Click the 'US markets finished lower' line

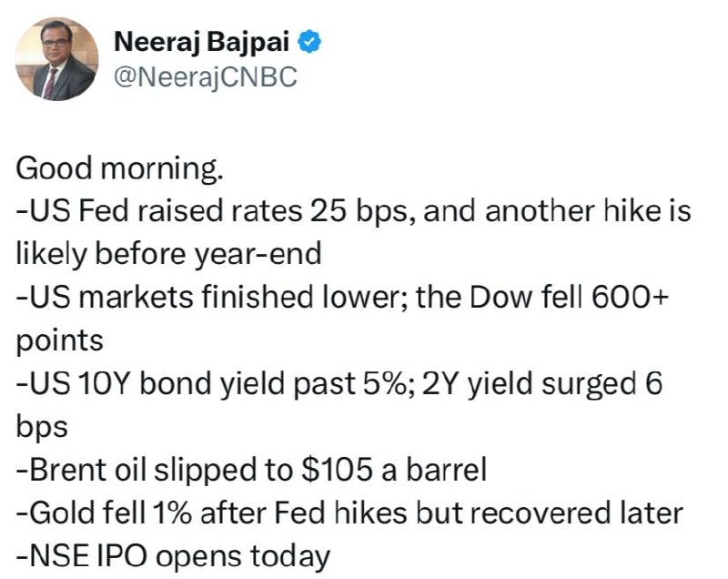coord(342,298)
